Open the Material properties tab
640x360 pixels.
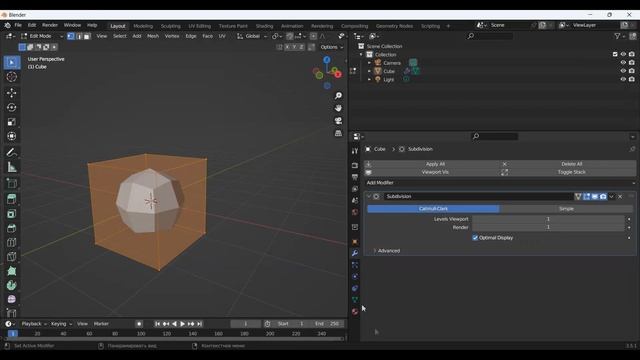[355, 312]
